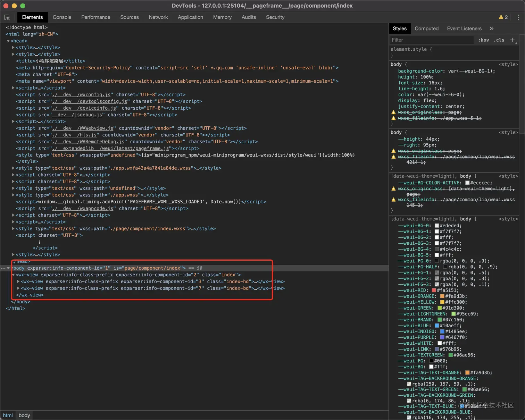Click the --weui-ORANGE color swatch
The height and width of the screenshot is (420, 525).
click(442, 296)
